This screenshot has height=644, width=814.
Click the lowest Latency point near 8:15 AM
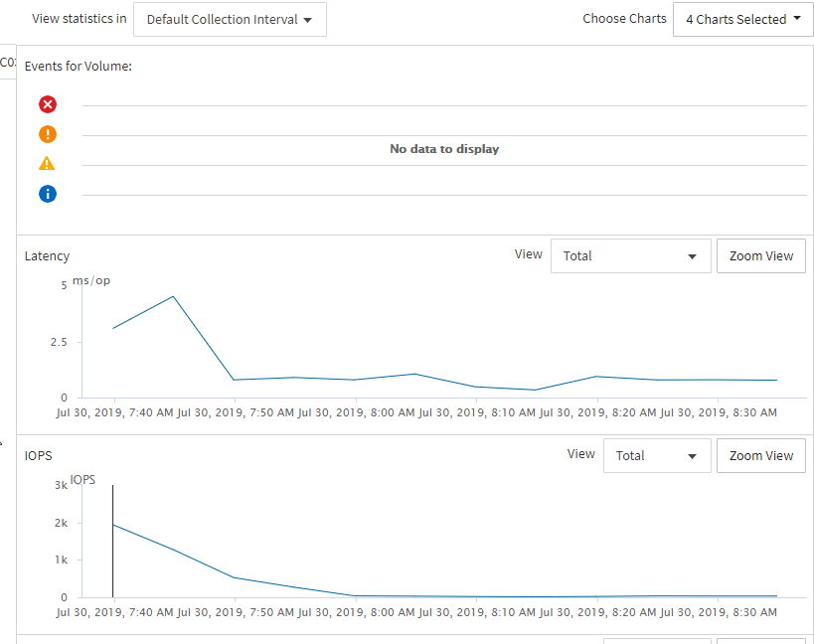(536, 390)
